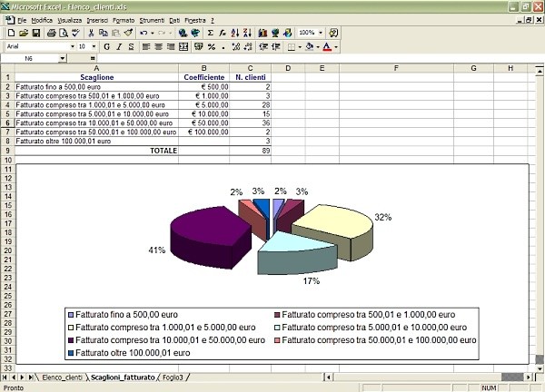
Task: Click column B header
Action: point(203,68)
